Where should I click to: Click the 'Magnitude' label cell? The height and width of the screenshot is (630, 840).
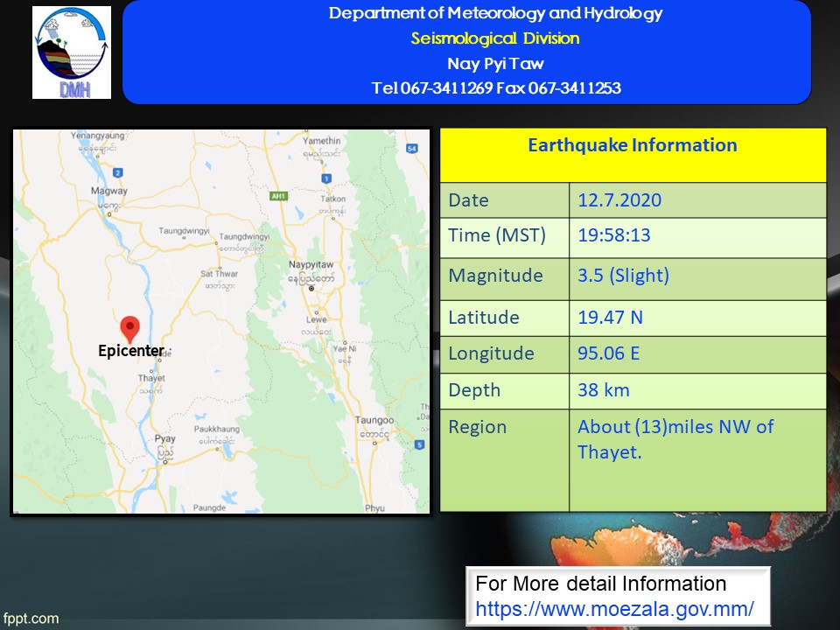(x=505, y=279)
